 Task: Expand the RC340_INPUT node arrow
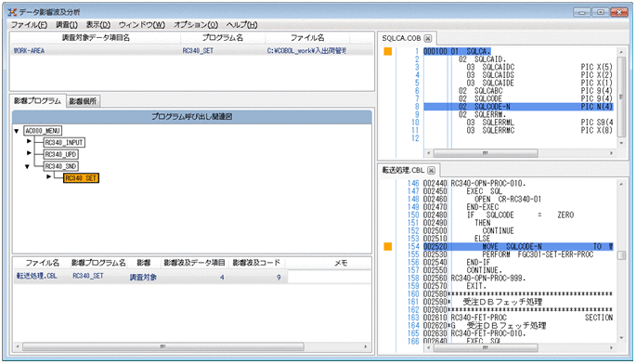[x=29, y=141]
